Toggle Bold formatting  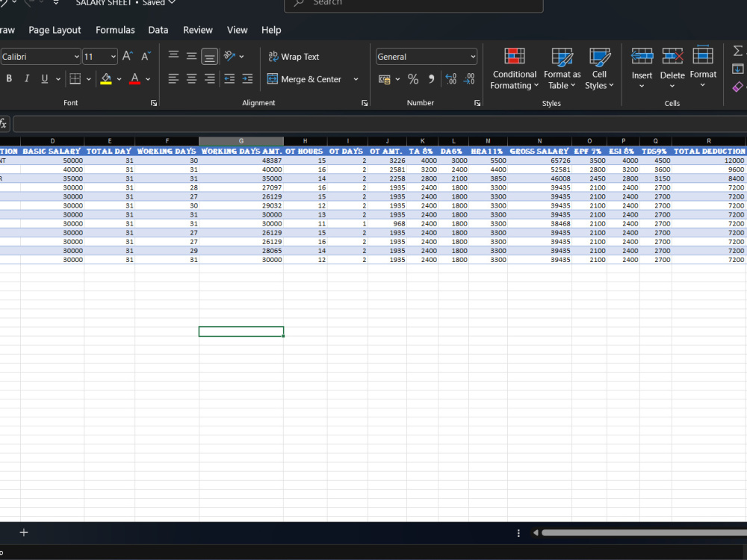pos(9,78)
